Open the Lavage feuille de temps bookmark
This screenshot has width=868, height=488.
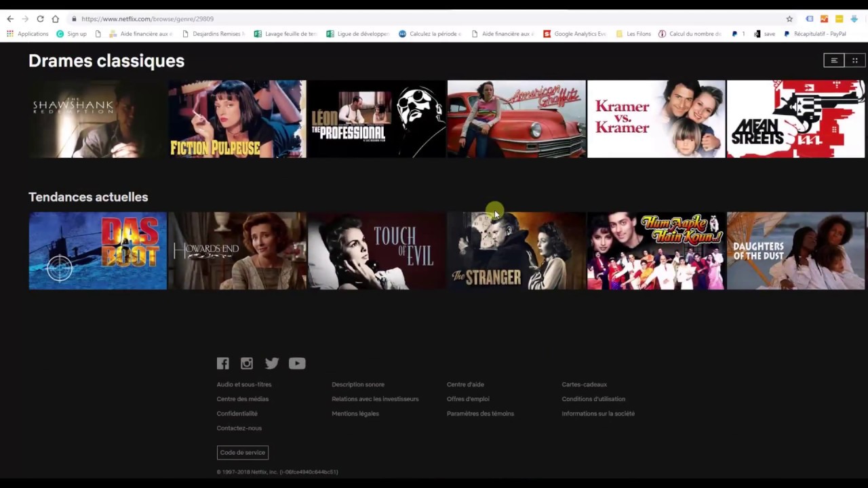pyautogui.click(x=285, y=34)
